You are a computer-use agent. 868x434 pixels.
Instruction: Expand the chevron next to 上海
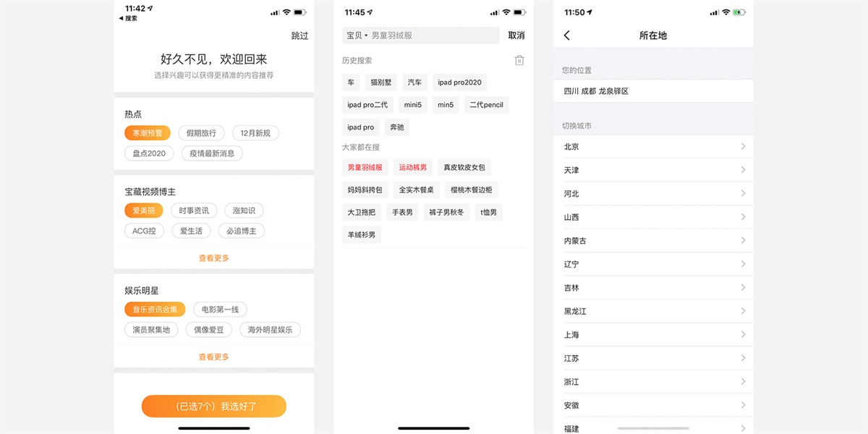[744, 334]
